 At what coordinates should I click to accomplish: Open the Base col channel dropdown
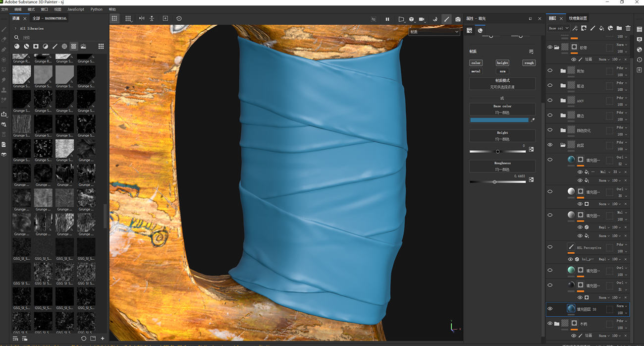click(558, 28)
